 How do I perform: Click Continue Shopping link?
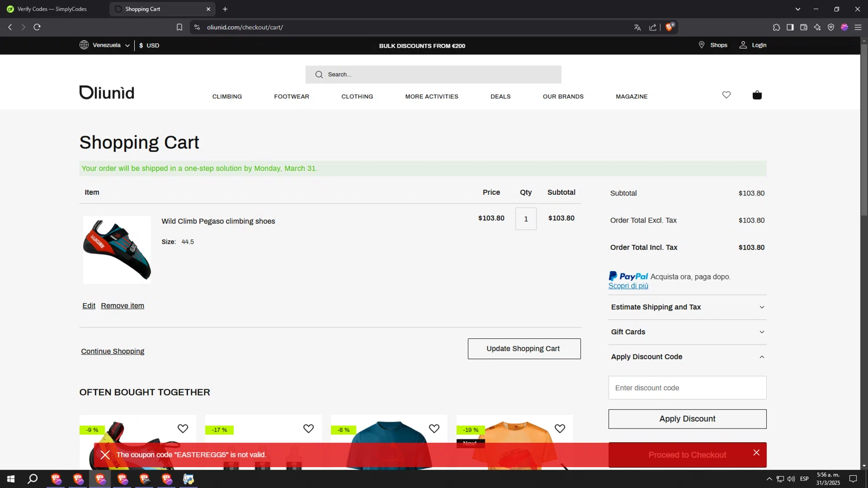pyautogui.click(x=113, y=352)
